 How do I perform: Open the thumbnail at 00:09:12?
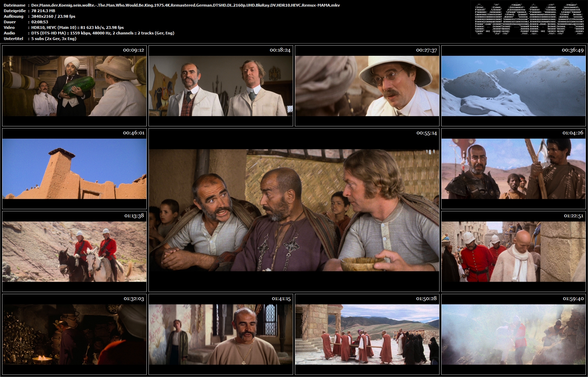coord(74,86)
